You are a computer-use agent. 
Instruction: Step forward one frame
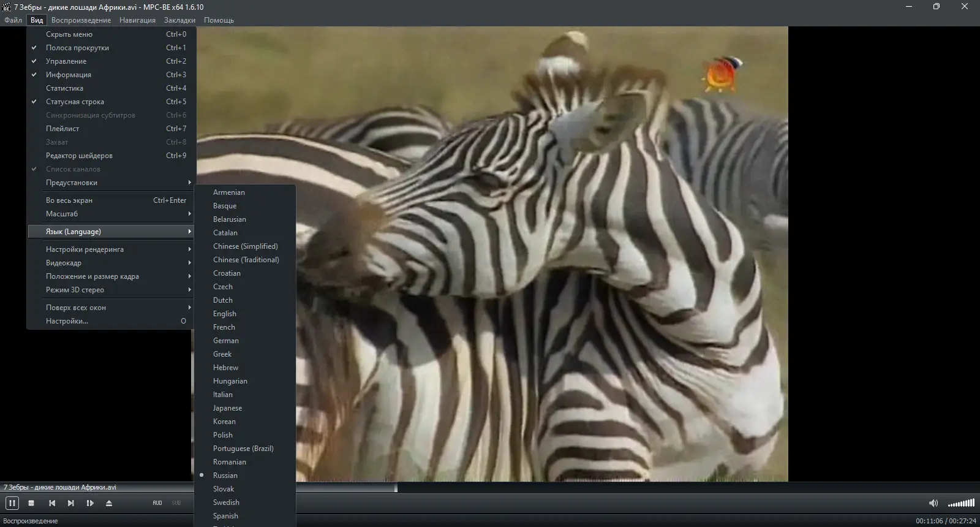tap(90, 503)
